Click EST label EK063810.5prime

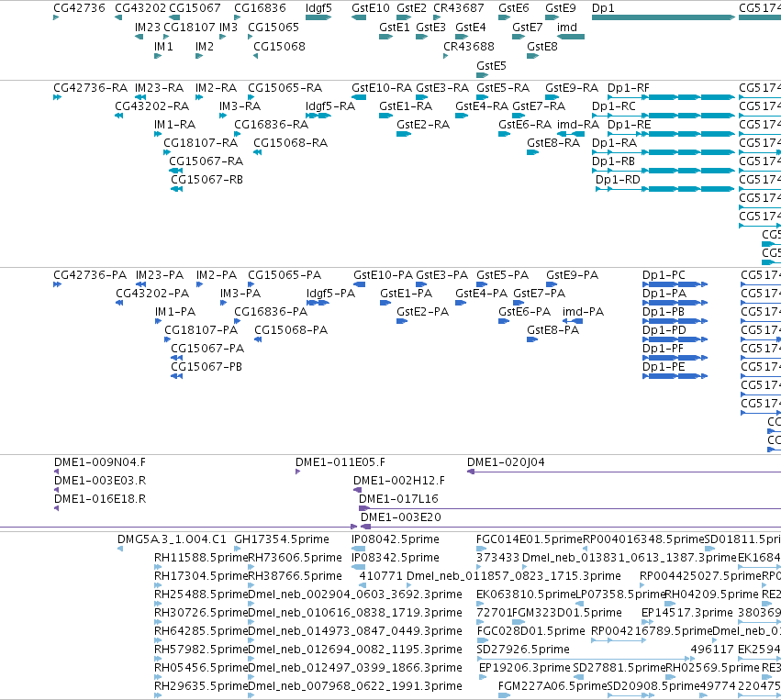(x=526, y=594)
